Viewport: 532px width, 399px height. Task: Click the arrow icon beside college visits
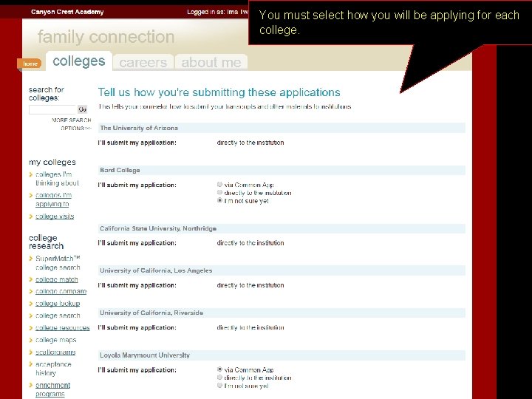click(x=31, y=216)
